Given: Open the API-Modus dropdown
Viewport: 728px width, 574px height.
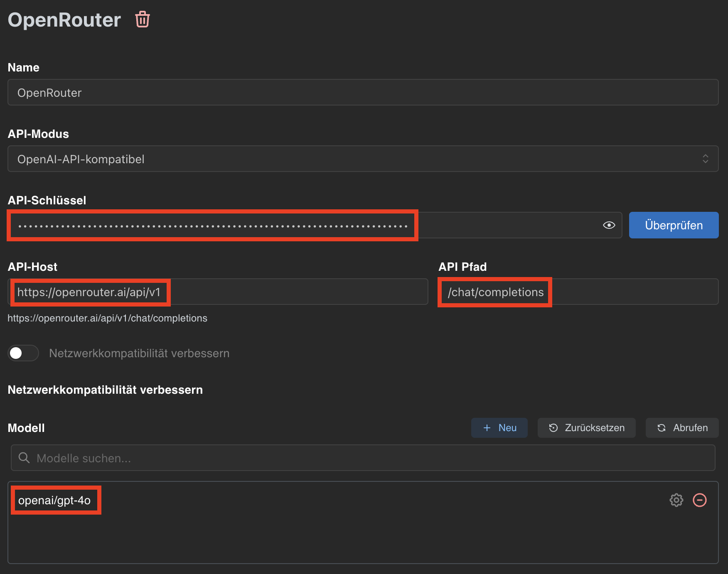Looking at the screenshot, I should pyautogui.click(x=363, y=159).
